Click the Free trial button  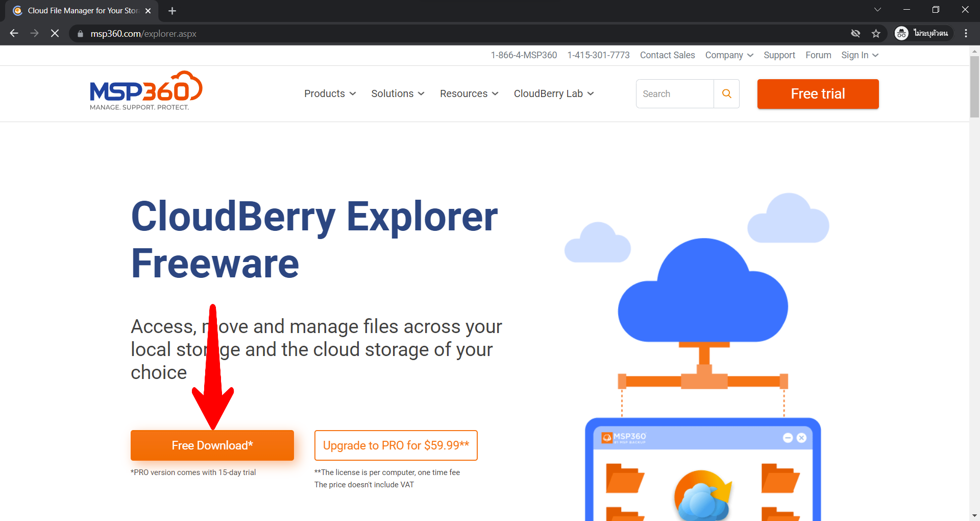(818, 93)
